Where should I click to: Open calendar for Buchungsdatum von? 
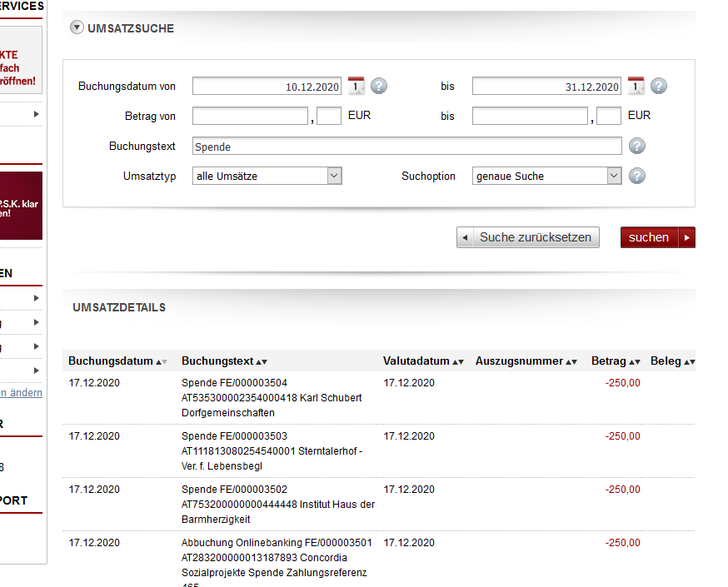click(356, 86)
